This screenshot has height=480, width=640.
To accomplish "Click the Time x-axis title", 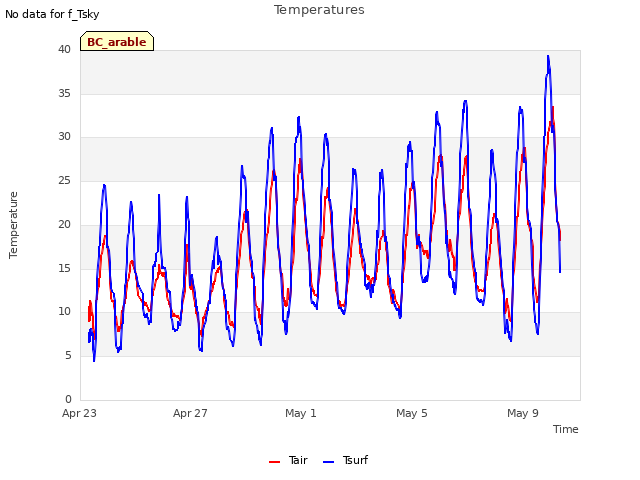I will click(x=565, y=429).
